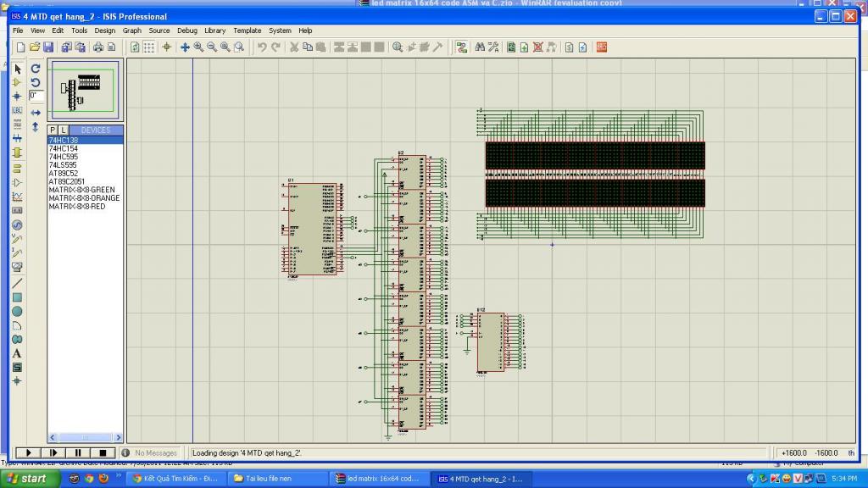Select MATRIX-8X8-RED device

(76, 207)
